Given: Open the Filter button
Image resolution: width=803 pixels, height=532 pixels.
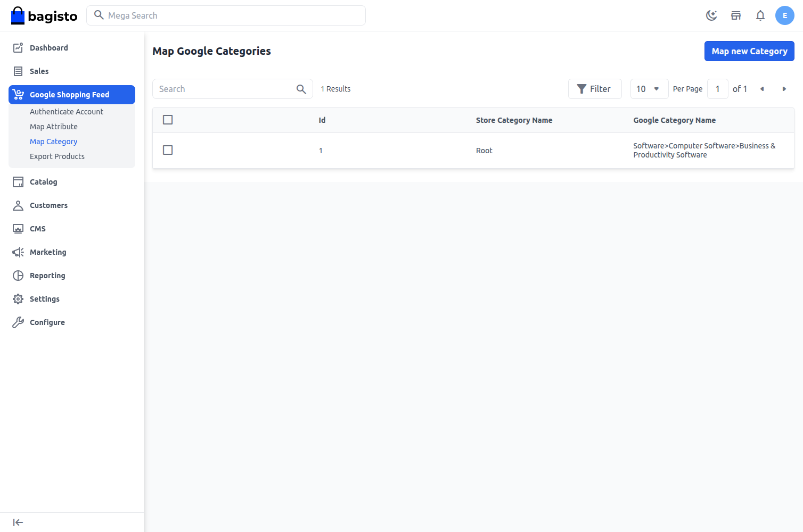Looking at the screenshot, I should coord(595,89).
